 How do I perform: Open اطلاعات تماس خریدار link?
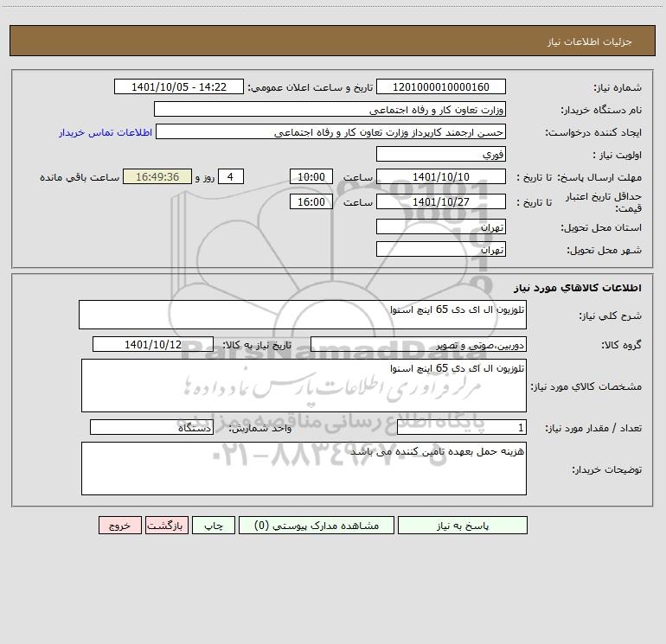pyautogui.click(x=106, y=132)
